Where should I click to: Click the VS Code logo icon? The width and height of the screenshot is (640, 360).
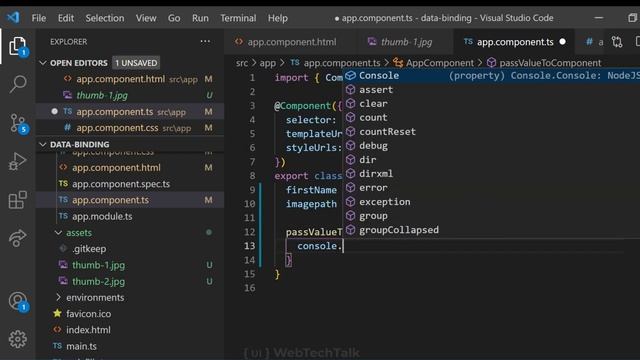13,18
